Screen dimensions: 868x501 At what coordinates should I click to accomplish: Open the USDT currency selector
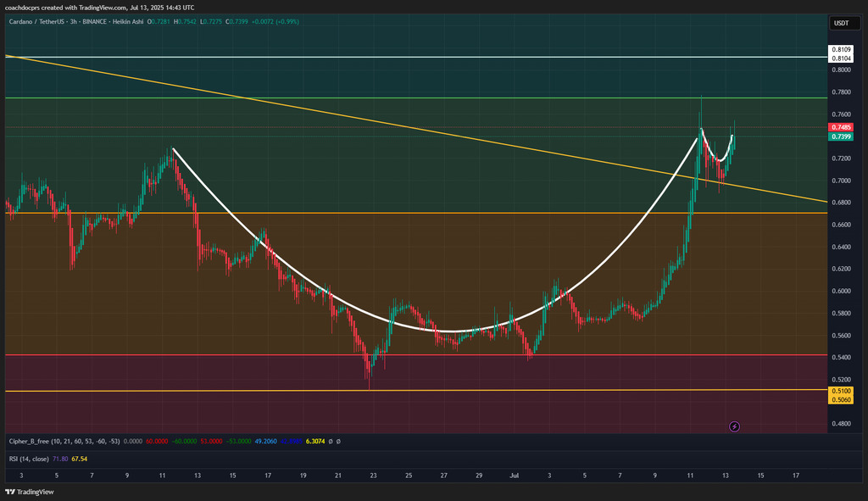tap(841, 23)
